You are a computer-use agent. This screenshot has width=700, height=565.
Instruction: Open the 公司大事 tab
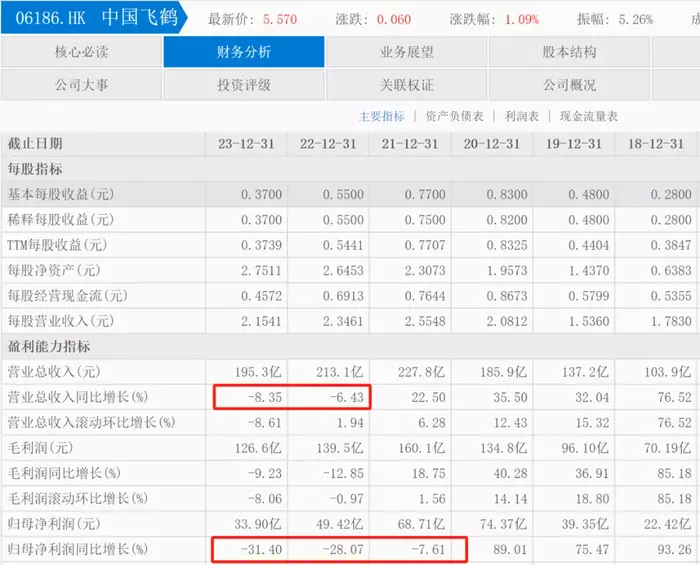[81, 85]
